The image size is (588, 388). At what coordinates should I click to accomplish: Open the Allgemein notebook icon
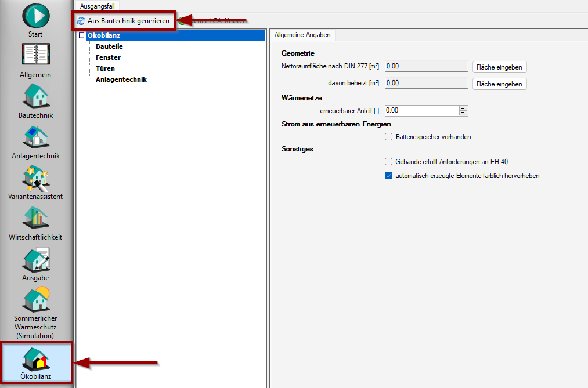click(x=35, y=57)
